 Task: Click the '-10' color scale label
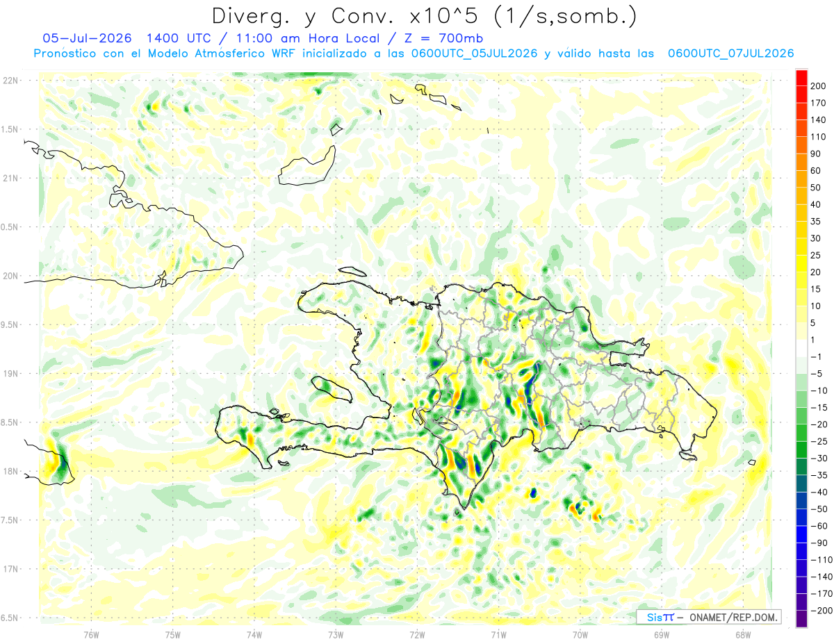click(819, 391)
